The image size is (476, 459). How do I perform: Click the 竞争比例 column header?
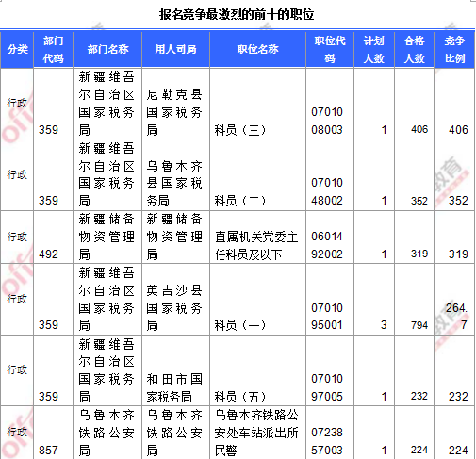(x=454, y=49)
